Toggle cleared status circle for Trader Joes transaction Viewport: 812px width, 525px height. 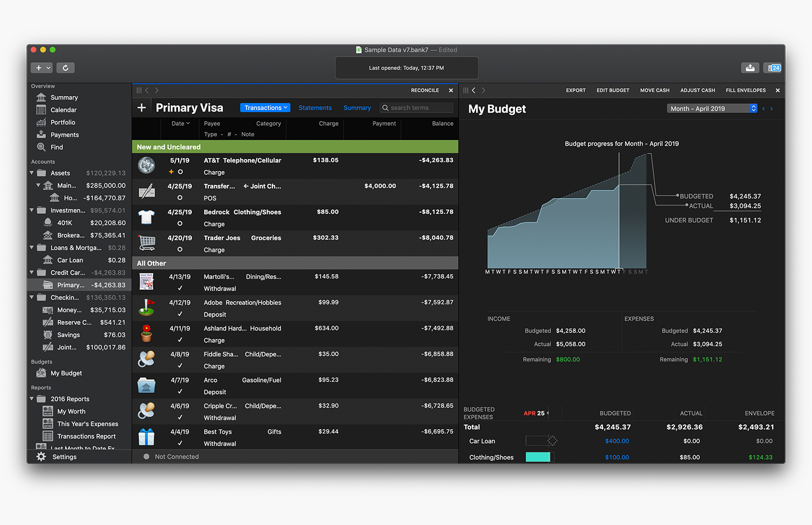point(180,249)
